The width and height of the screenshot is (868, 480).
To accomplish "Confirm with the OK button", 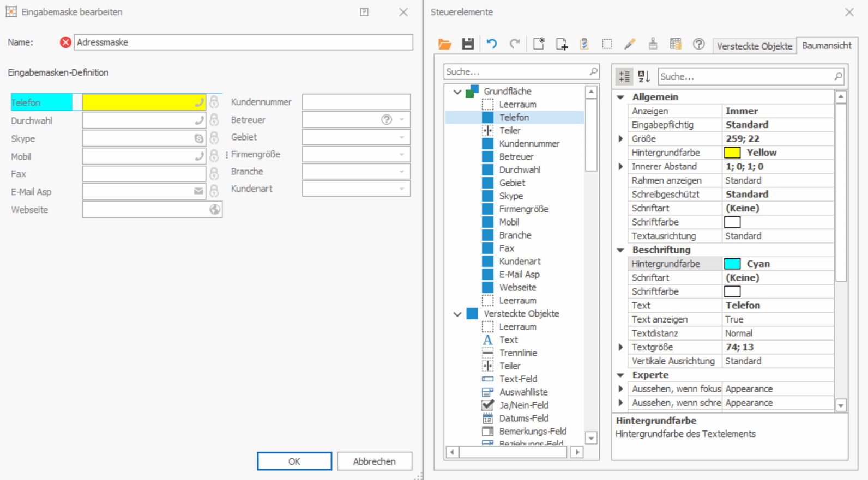I will pyautogui.click(x=294, y=461).
